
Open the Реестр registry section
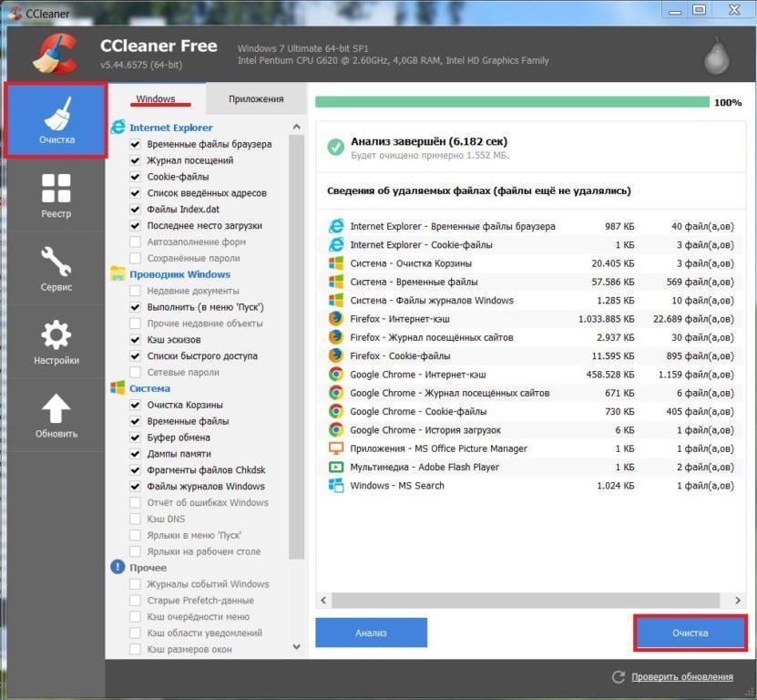point(56,195)
